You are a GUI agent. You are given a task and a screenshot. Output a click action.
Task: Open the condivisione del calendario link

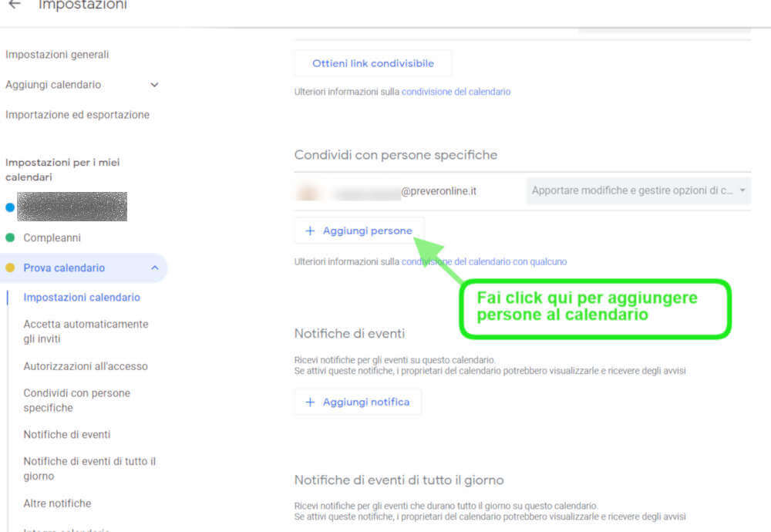(x=456, y=92)
